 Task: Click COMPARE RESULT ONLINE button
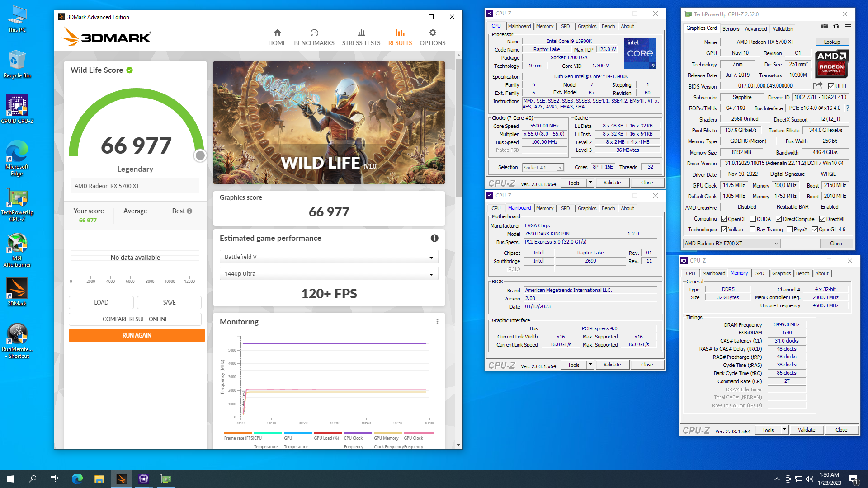pyautogui.click(x=135, y=319)
